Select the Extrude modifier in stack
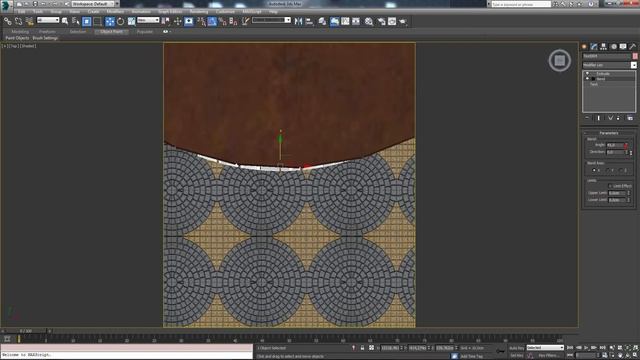 pos(603,74)
